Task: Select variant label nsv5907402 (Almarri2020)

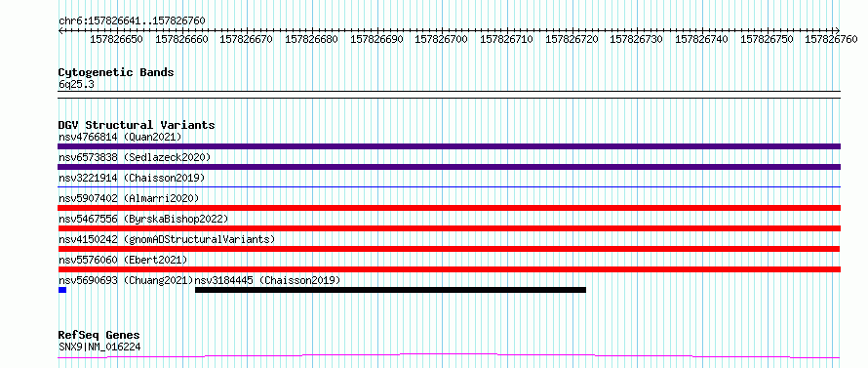Action: tap(129, 198)
